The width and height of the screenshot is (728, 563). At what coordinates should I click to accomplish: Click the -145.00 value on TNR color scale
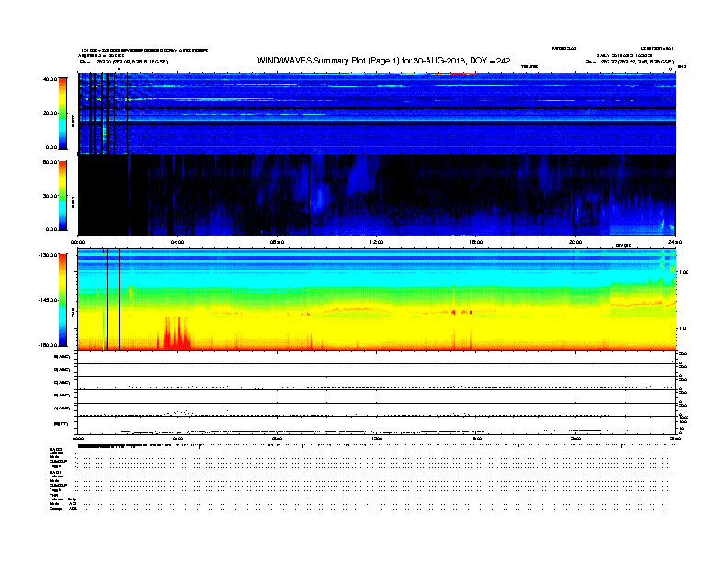tap(48, 300)
